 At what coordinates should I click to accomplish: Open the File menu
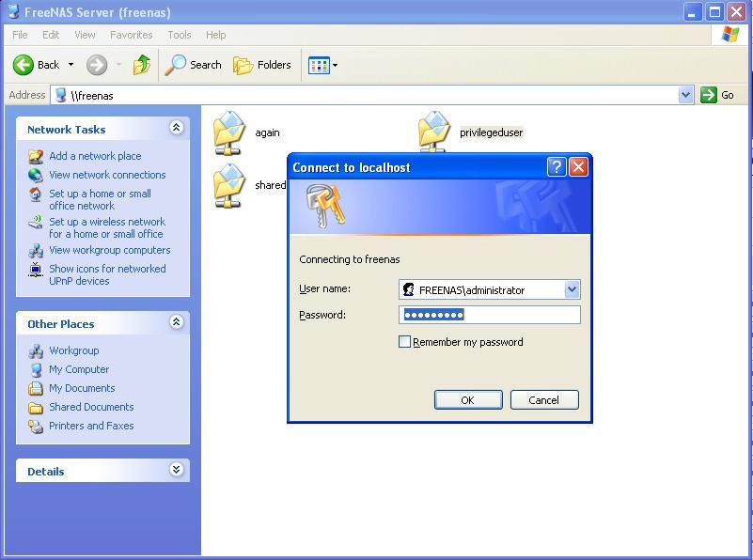20,35
